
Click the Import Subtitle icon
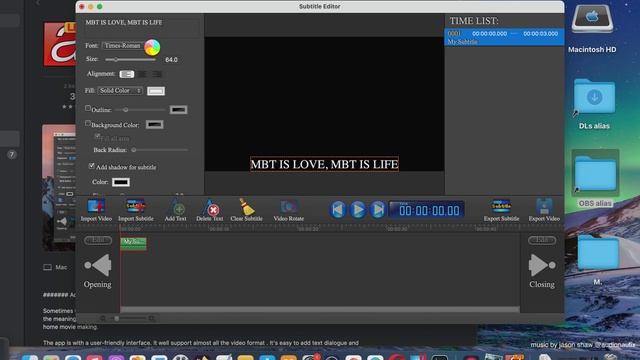[x=136, y=207]
